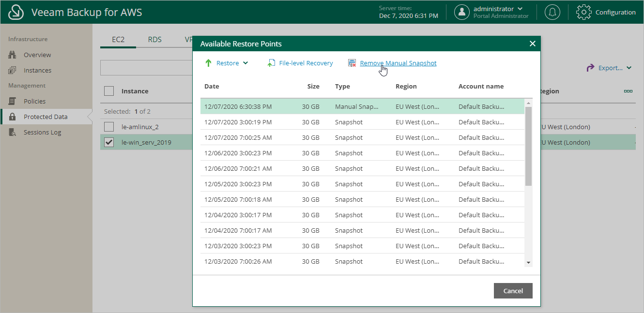Uncheck the le-win_serv_2019 checkbox
Viewport: 644px width, 313px height.
(x=109, y=142)
